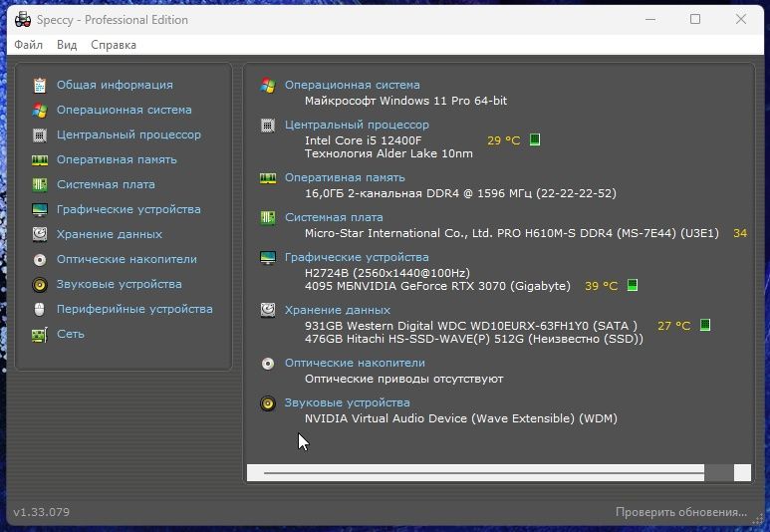770x532 pixels.
Task: Select Звуковые устройства in sidebar
Action: point(120,284)
